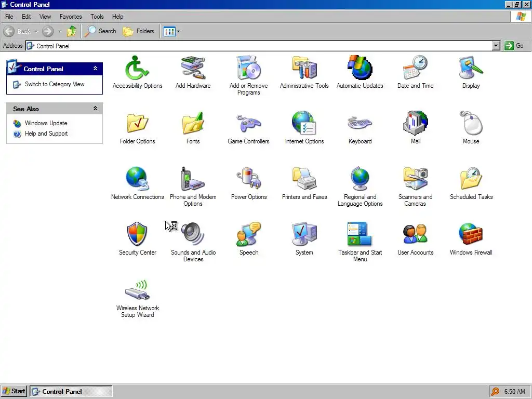Collapse the See Also section
This screenshot has width=532, height=399.
pyautogui.click(x=96, y=109)
